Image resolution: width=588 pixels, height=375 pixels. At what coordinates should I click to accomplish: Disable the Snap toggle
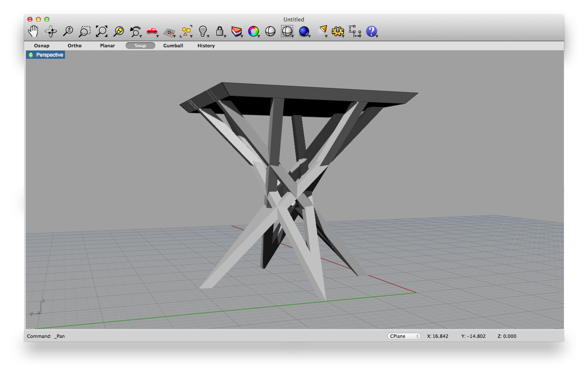coord(140,46)
